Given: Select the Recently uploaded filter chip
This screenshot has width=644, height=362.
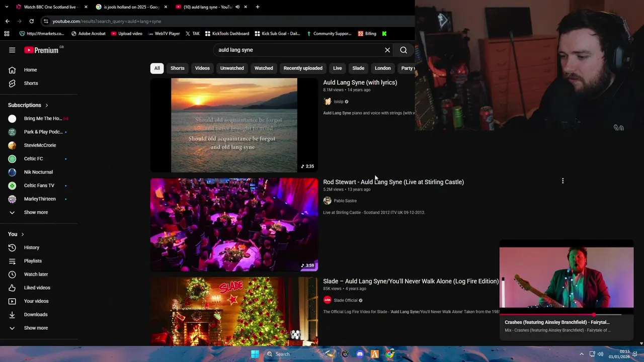Looking at the screenshot, I should (x=303, y=68).
